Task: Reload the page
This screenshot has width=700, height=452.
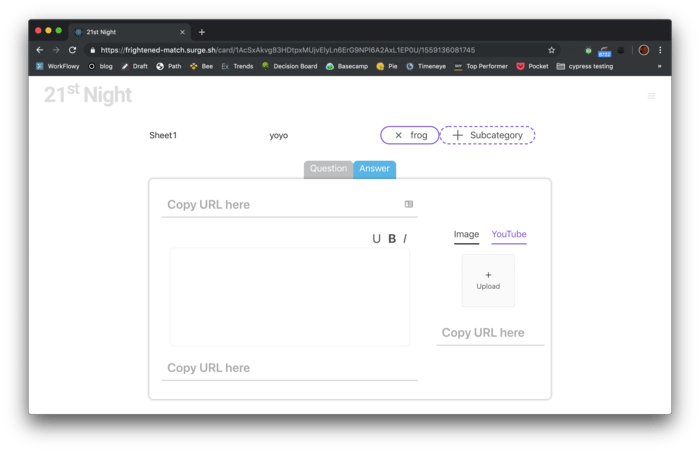Action: click(x=72, y=49)
